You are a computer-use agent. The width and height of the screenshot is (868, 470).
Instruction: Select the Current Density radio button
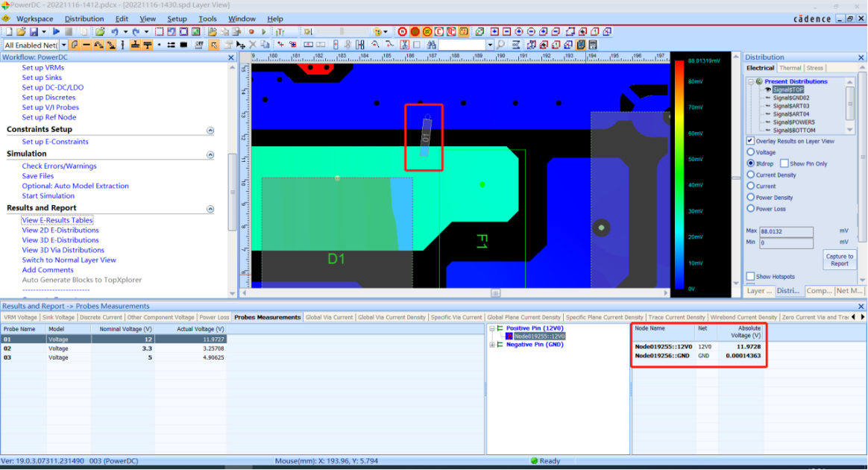(751, 175)
